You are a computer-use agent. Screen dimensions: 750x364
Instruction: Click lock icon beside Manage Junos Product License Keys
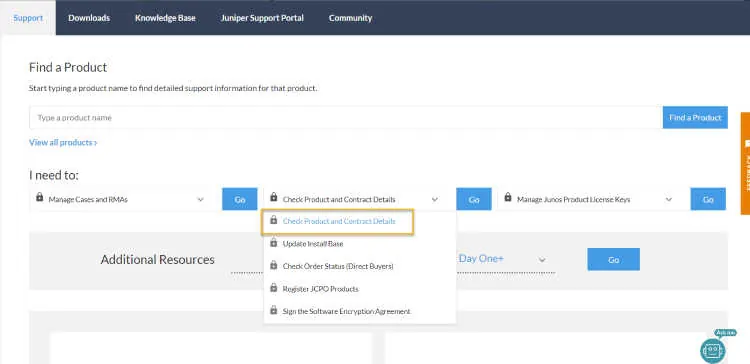(x=508, y=197)
